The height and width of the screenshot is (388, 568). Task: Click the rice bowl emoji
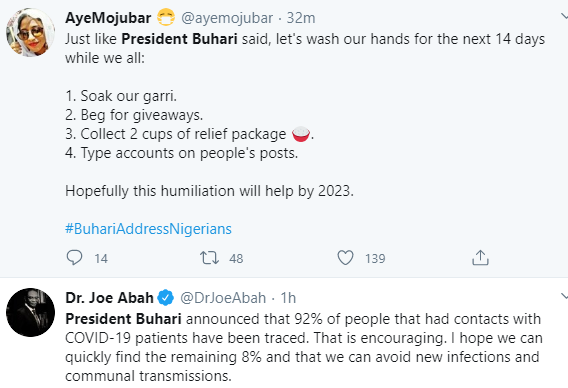click(x=301, y=134)
